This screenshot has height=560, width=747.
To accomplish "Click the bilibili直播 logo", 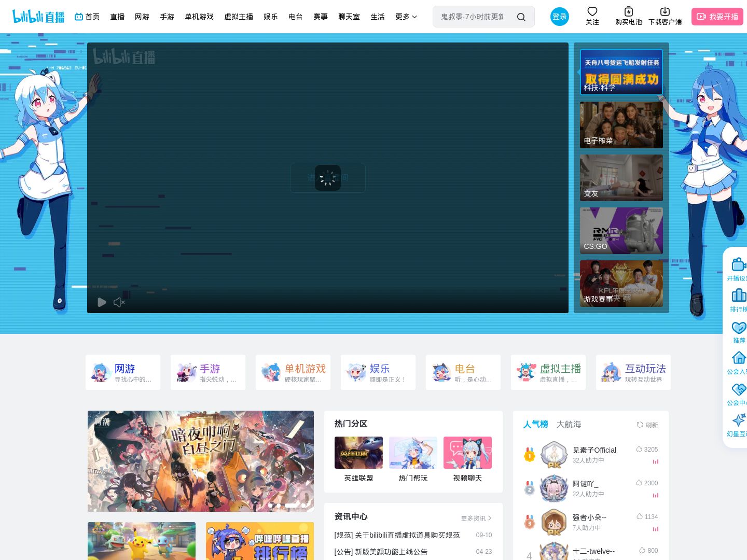I will pos(38,17).
